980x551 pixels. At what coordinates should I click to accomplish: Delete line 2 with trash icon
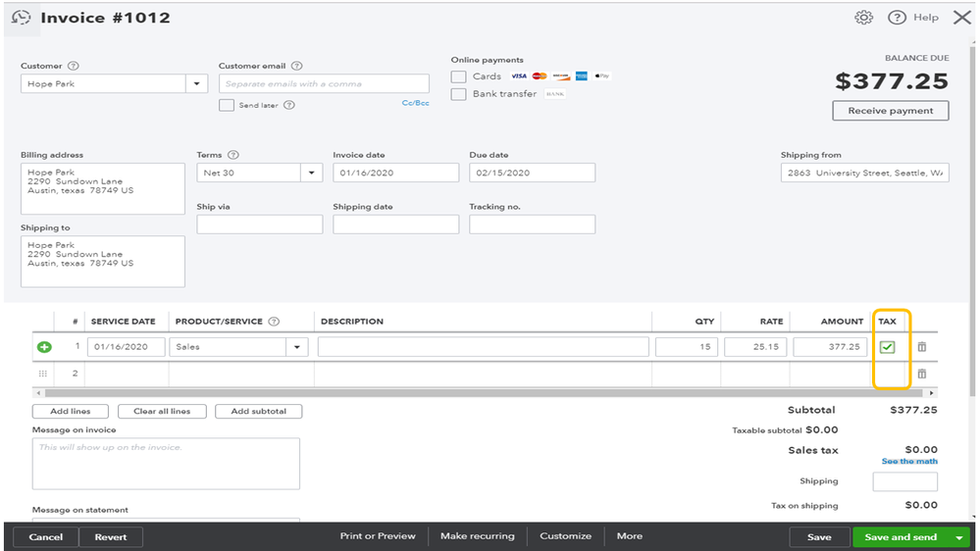point(922,374)
